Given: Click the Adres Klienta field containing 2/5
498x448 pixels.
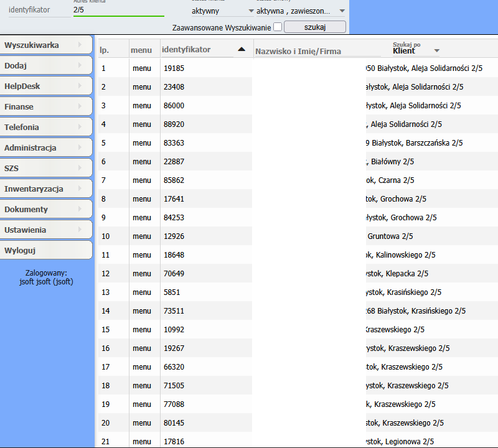Looking at the screenshot, I should tap(118, 10).
